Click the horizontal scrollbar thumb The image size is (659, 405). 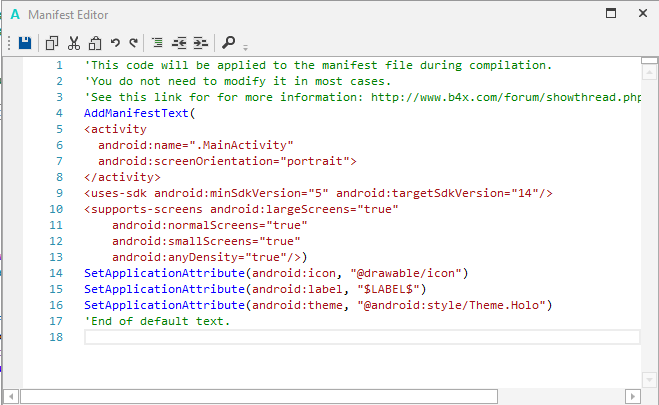point(260,396)
